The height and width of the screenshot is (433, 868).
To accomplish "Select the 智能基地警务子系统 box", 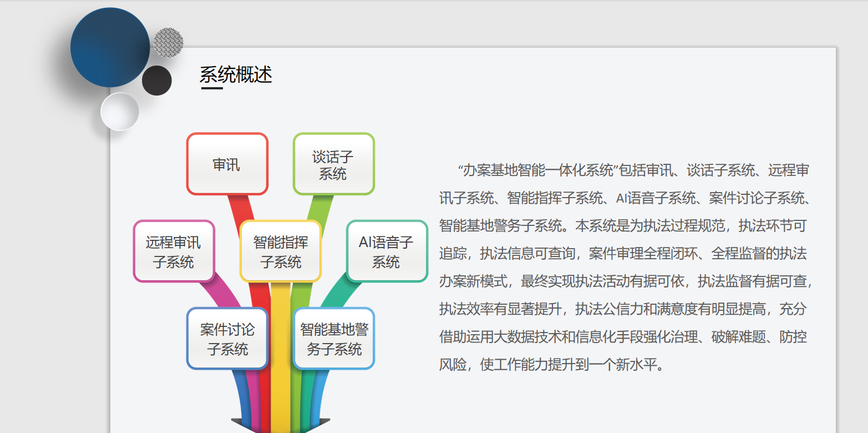I will [334, 339].
